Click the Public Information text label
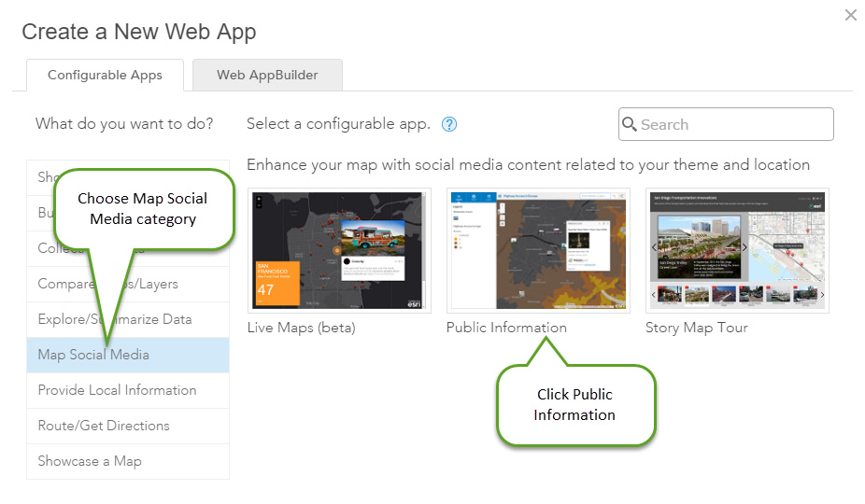The image size is (865, 504). coord(506,328)
